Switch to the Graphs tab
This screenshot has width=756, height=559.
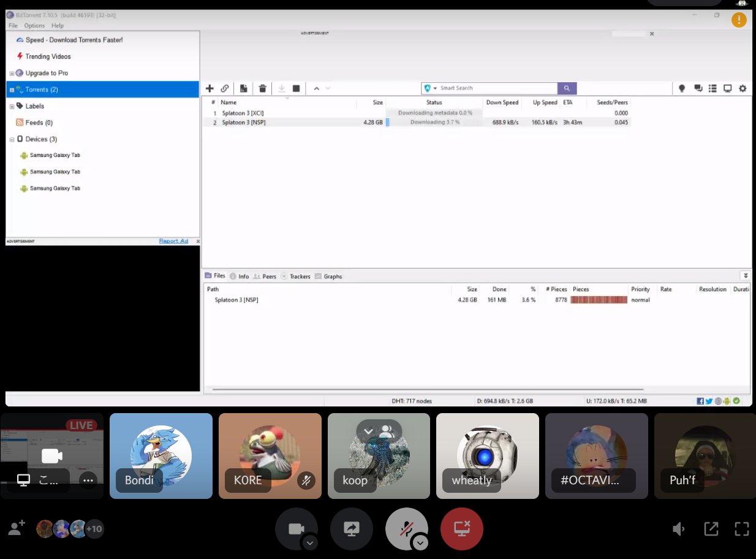(x=328, y=276)
